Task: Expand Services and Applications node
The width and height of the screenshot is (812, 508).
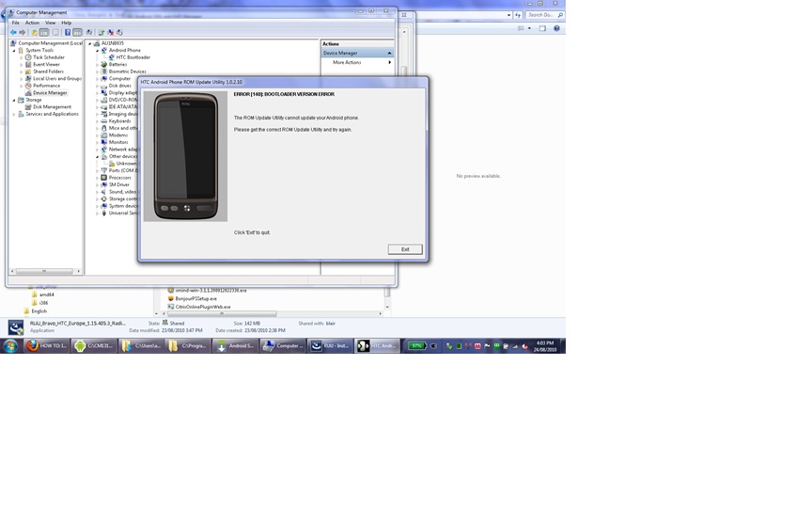Action: [15, 114]
